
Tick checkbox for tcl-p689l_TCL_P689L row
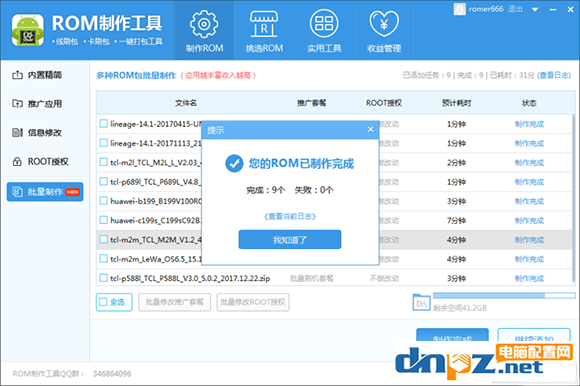point(103,181)
